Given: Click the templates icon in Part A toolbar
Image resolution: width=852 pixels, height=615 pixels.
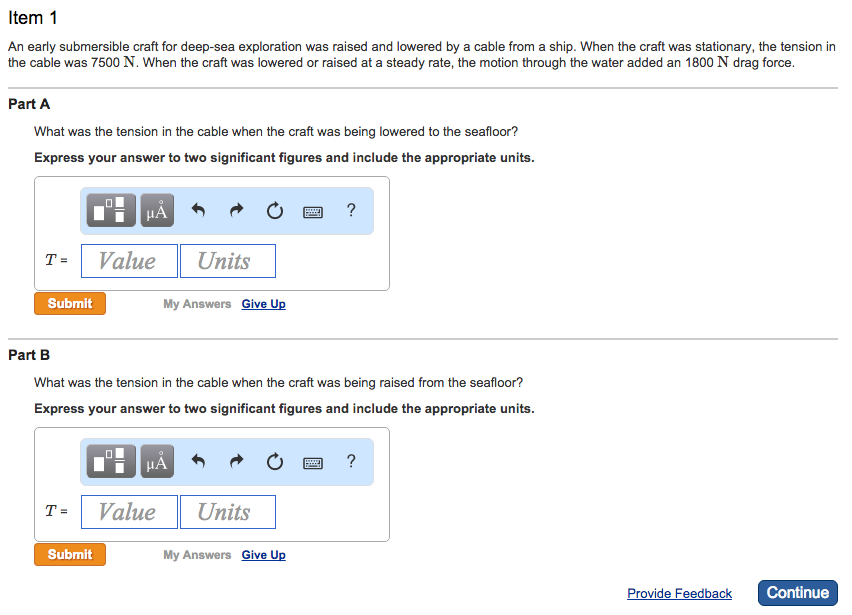Looking at the screenshot, I should pos(112,210).
